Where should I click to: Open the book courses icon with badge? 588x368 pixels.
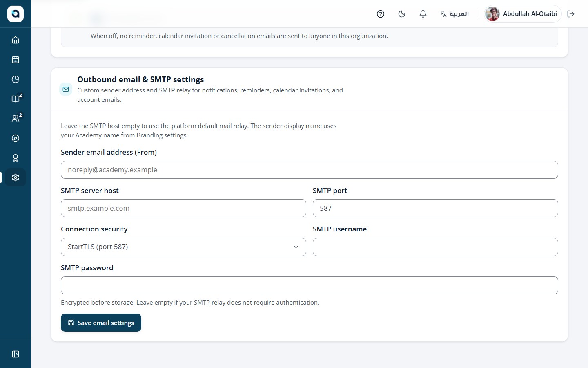coord(16,99)
